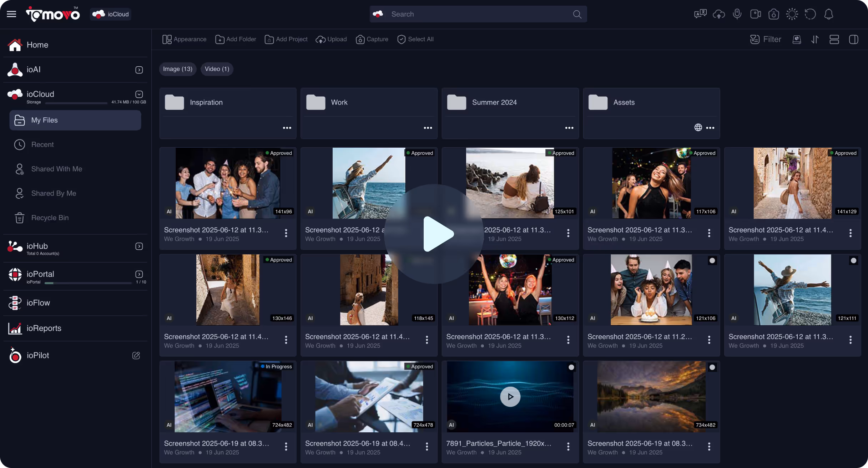Open the hamburger menu
Viewport: 868px width, 468px height.
pos(11,14)
